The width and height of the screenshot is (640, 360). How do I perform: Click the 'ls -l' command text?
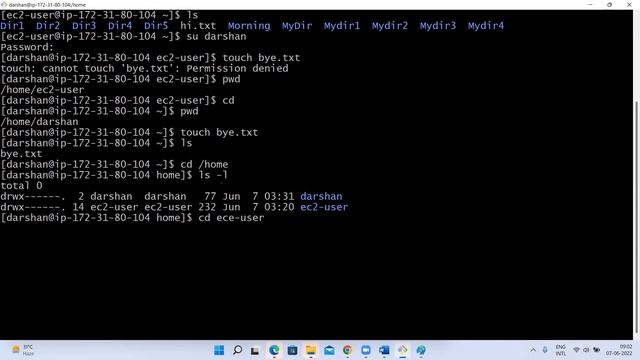[213, 175]
